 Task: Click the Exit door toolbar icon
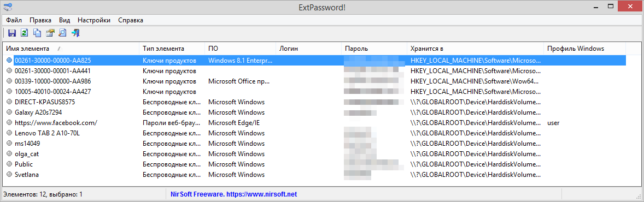(x=75, y=33)
